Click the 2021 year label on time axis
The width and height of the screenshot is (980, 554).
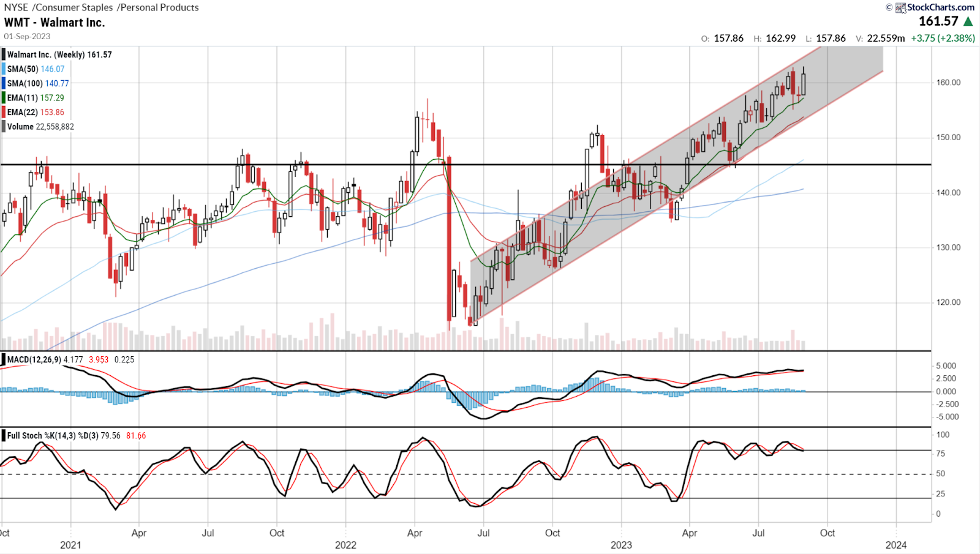tap(70, 545)
